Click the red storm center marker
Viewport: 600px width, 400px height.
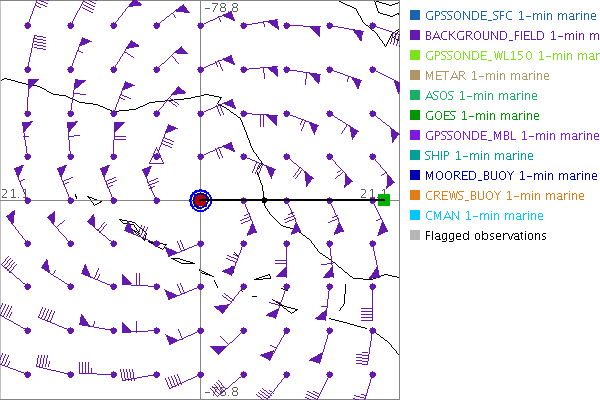pyautogui.click(x=200, y=200)
